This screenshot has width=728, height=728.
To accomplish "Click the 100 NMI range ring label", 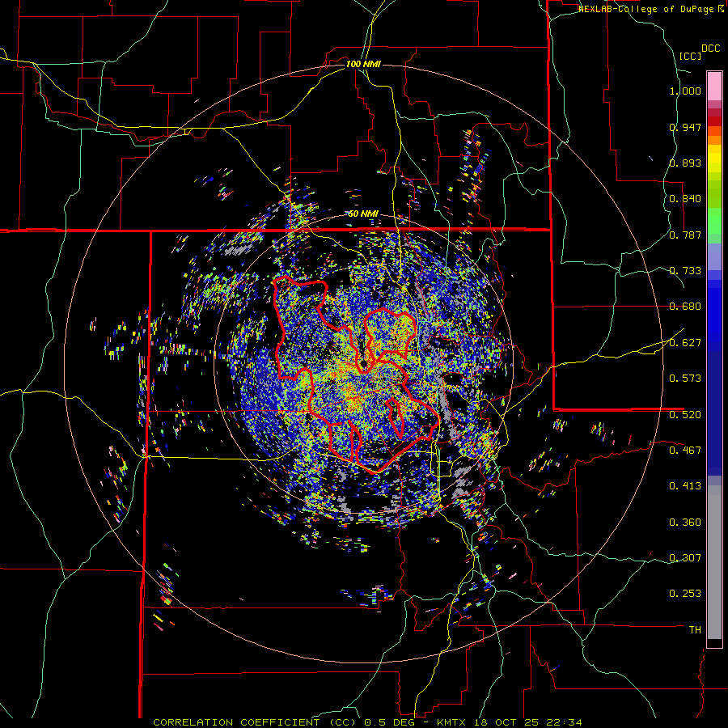I will click(363, 64).
